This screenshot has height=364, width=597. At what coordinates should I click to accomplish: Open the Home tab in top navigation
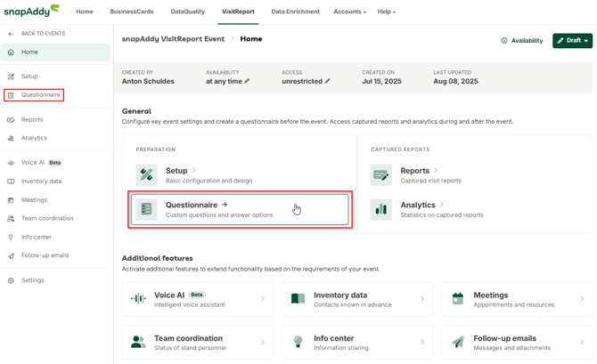(x=85, y=12)
